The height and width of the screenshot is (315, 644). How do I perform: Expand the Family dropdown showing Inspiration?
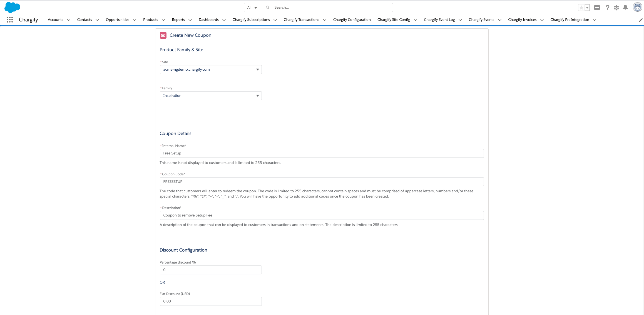210,96
